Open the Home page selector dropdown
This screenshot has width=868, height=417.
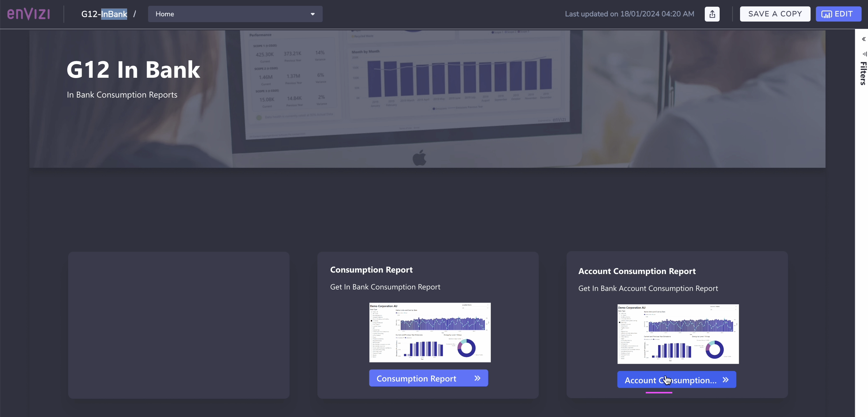coord(235,14)
